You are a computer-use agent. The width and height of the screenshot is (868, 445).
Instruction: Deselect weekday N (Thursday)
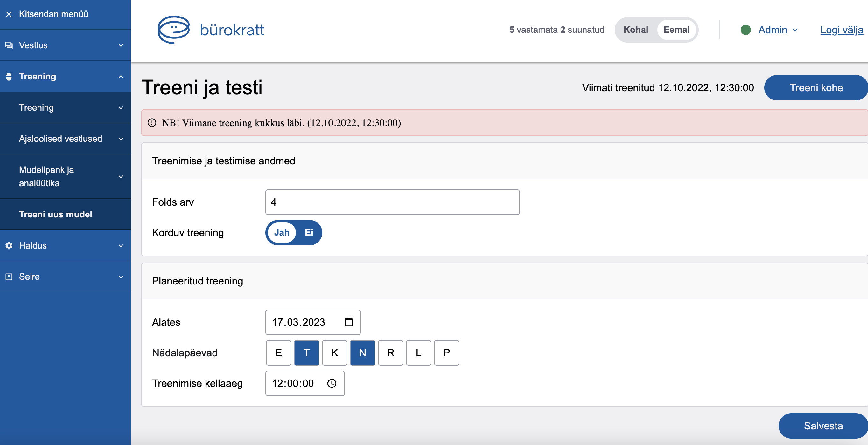(362, 353)
